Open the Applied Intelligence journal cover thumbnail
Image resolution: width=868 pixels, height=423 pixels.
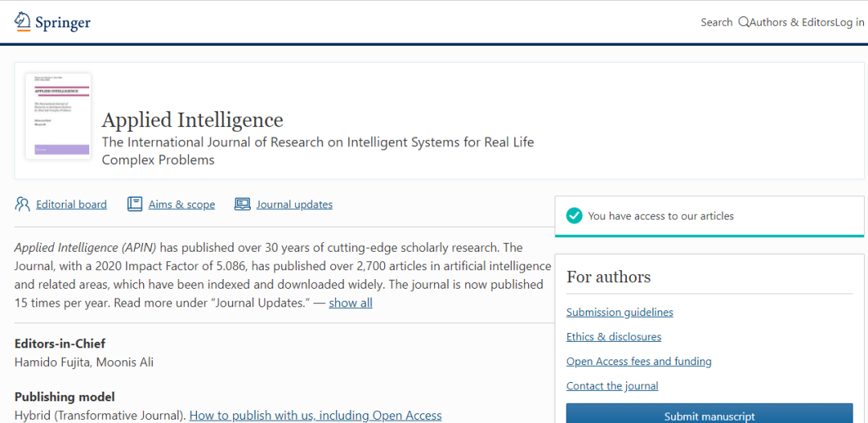click(58, 116)
